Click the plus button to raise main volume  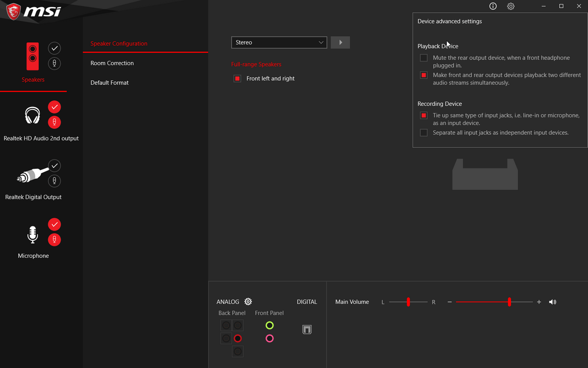pyautogui.click(x=539, y=302)
